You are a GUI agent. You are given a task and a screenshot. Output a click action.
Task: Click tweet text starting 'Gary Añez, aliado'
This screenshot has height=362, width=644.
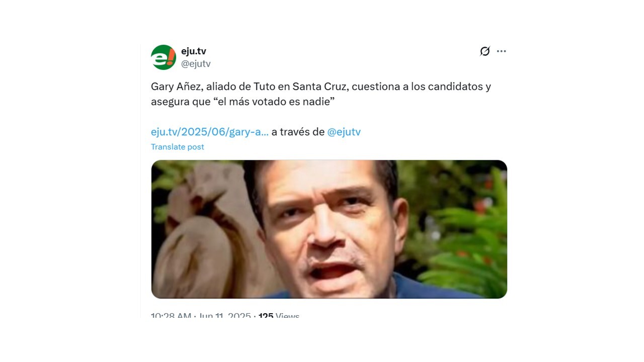coord(321,94)
